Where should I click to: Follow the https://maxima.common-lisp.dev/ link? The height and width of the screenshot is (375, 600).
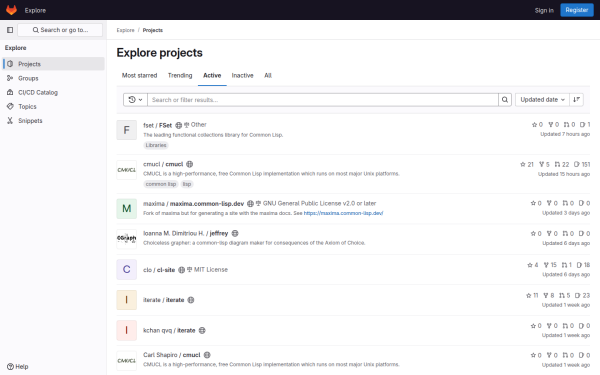click(x=343, y=213)
